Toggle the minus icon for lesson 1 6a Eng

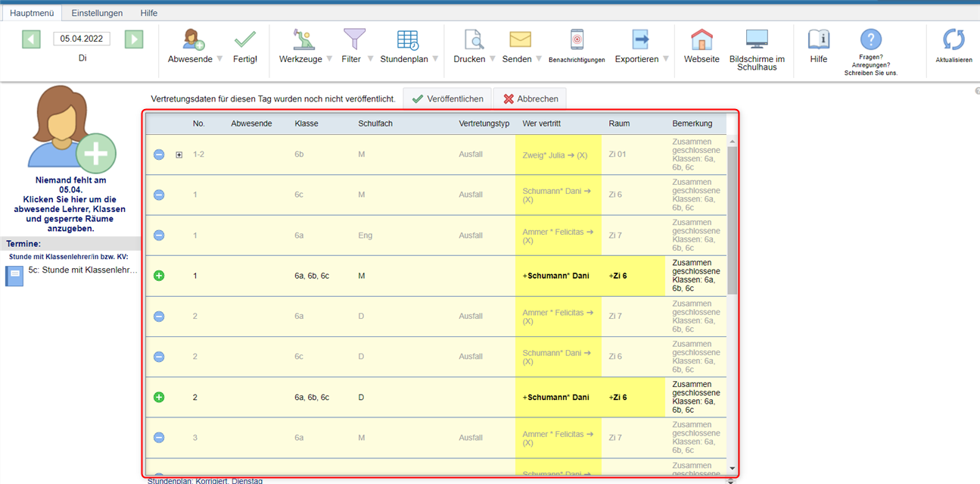[159, 236]
